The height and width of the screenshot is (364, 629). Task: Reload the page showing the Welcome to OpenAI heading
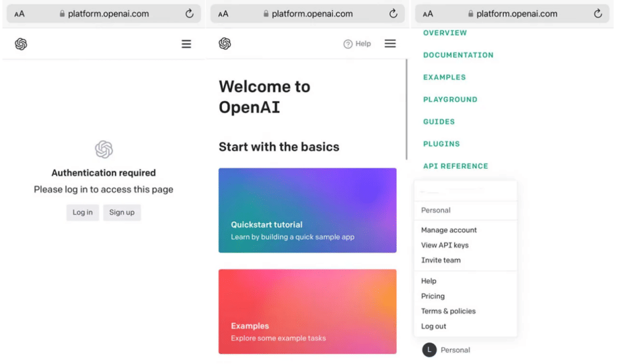[393, 14]
